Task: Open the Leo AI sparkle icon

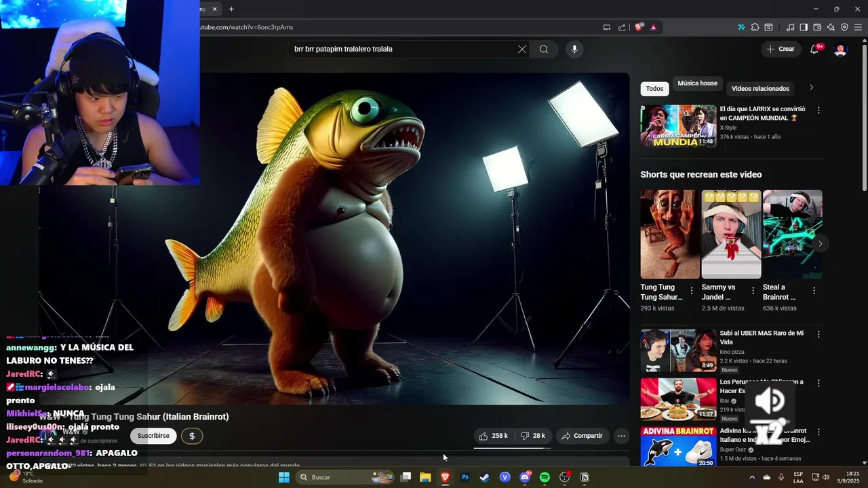Action: pyautogui.click(x=831, y=27)
